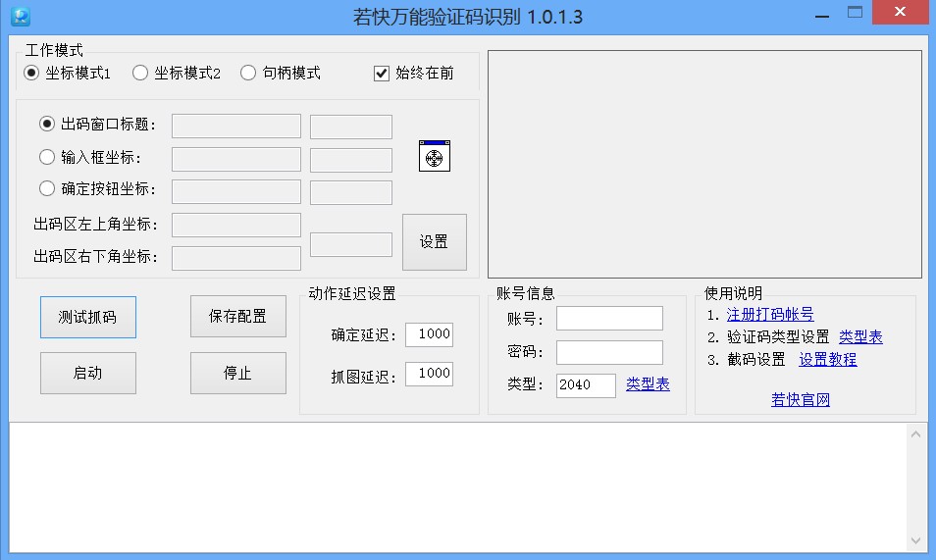936x560 pixels.
Task: Click the 类型 field showing 2040
Action: coord(586,385)
